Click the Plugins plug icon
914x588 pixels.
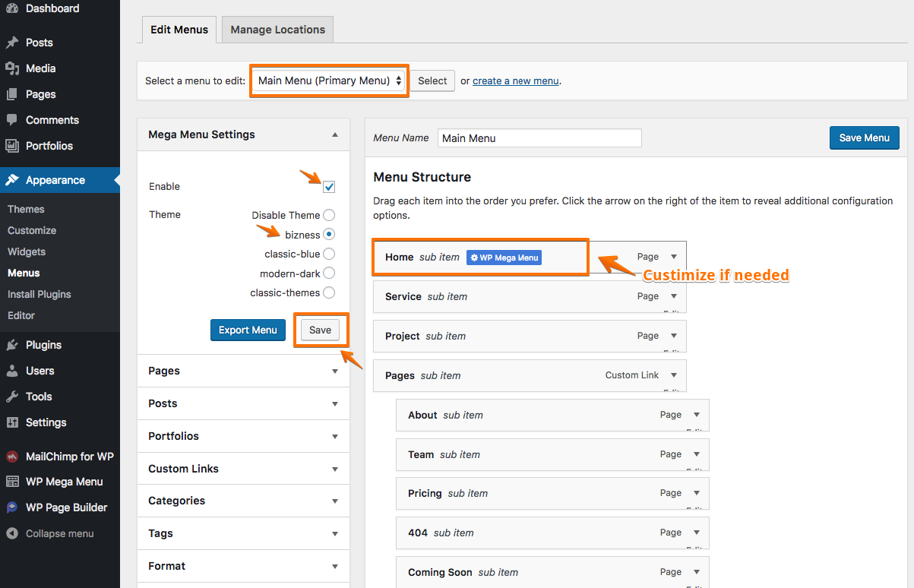coord(12,345)
